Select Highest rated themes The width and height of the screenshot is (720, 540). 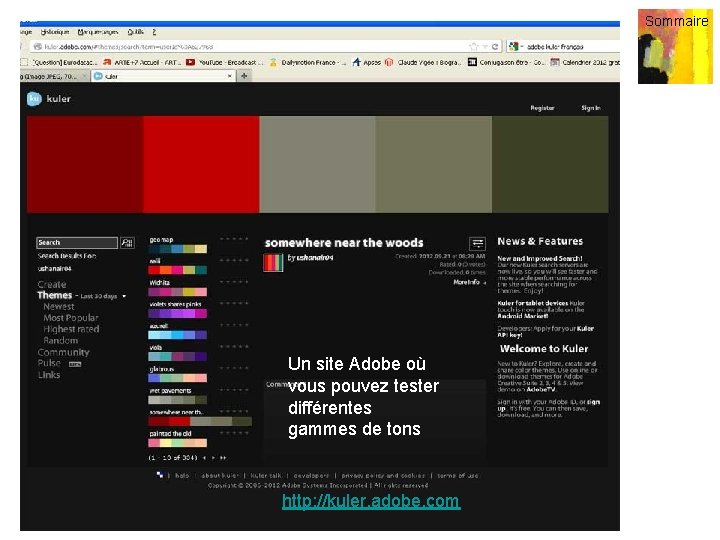click(71, 329)
